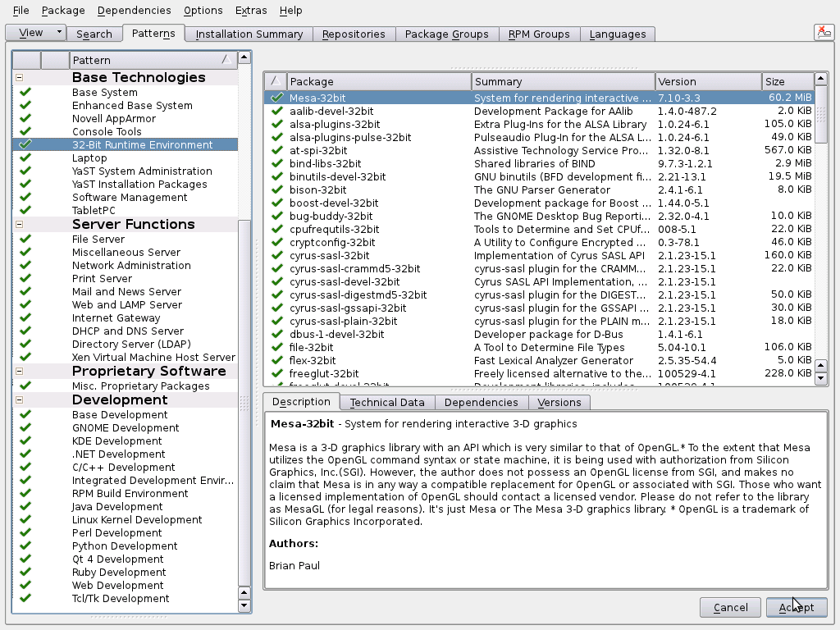Toggle the Directory Server (LDAP) checkmark
The height and width of the screenshot is (630, 840).
click(x=25, y=344)
